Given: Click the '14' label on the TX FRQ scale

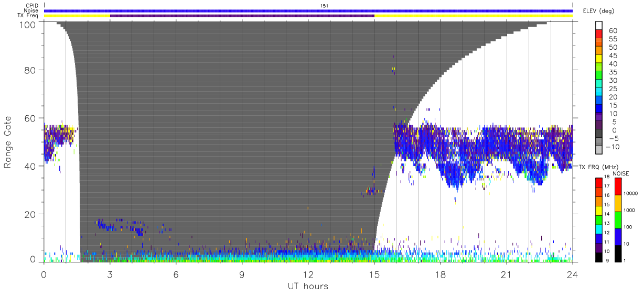Looking at the screenshot, I should [x=608, y=215].
